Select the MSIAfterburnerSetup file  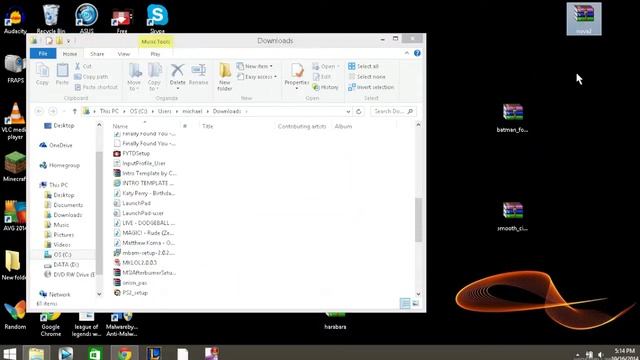pyautogui.click(x=145, y=273)
